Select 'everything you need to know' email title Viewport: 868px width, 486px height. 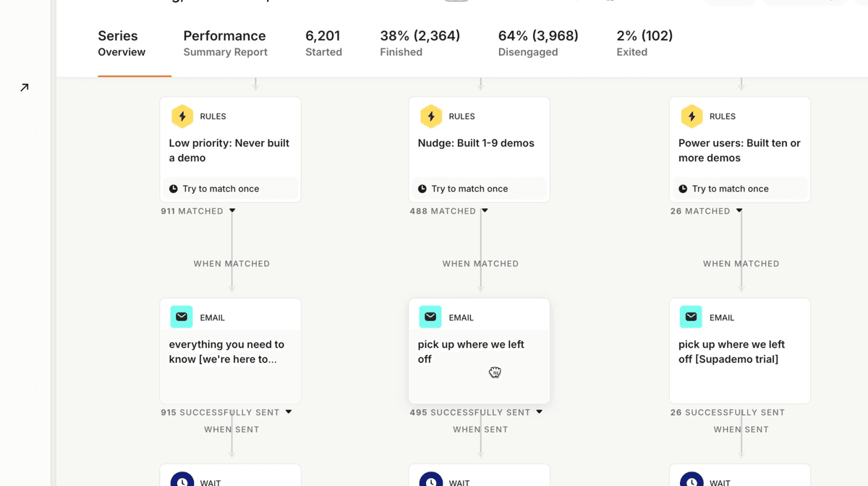click(x=226, y=351)
